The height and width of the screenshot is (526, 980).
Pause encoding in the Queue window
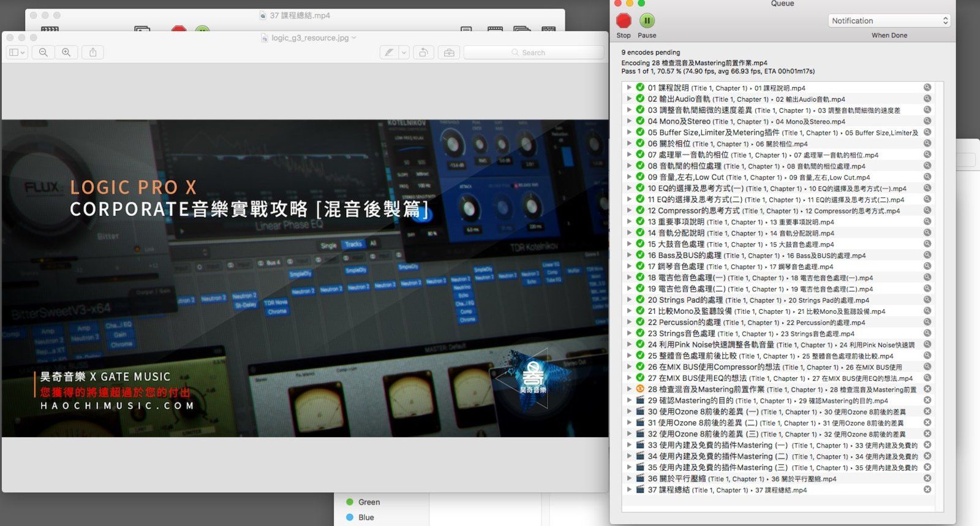coord(647,21)
